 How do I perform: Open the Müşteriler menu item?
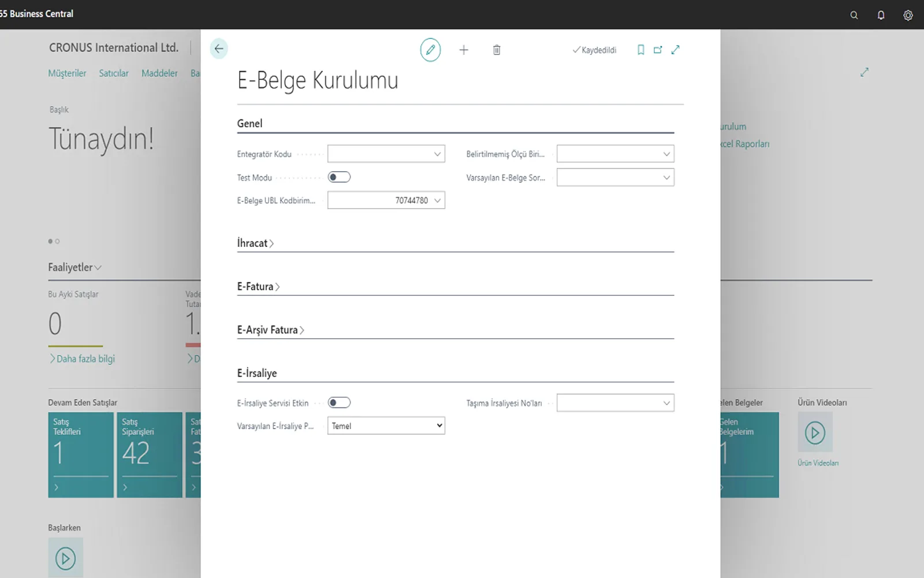point(67,73)
